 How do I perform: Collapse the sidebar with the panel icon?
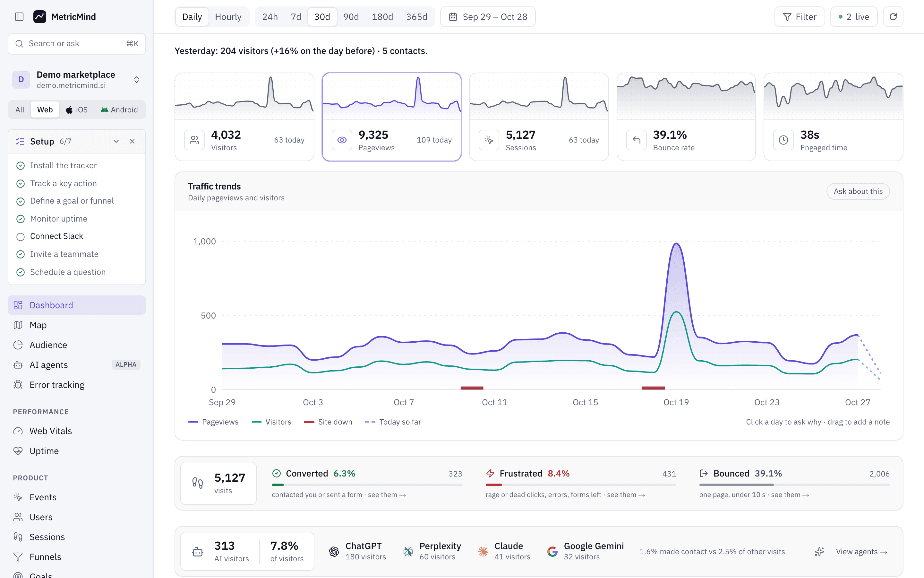click(19, 17)
